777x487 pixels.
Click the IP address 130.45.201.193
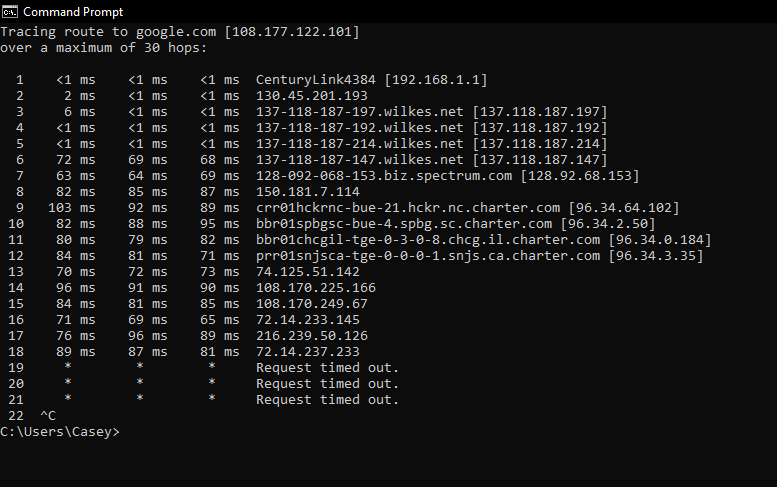(312, 96)
